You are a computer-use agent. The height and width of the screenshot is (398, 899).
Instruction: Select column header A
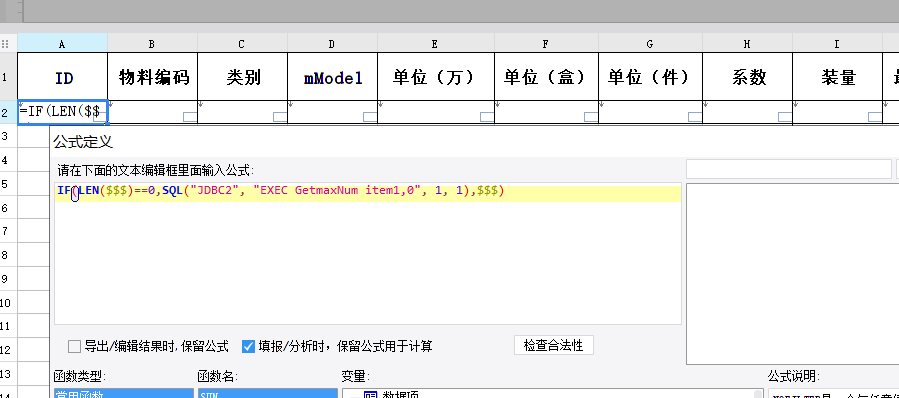pos(62,44)
